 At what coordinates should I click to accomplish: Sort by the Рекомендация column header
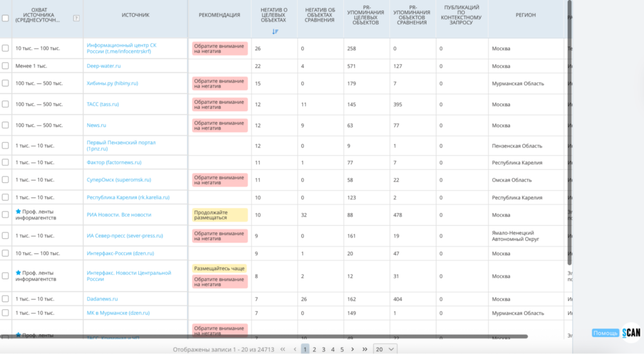tap(219, 15)
